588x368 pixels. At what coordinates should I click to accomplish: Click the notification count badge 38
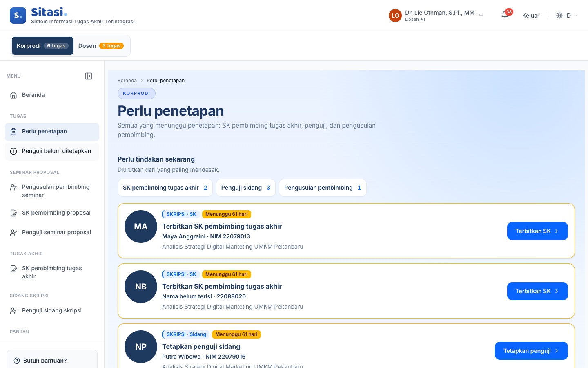509,12
